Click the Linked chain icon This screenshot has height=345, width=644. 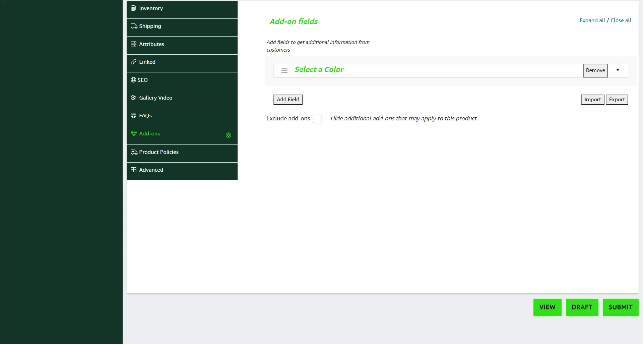[133, 62]
